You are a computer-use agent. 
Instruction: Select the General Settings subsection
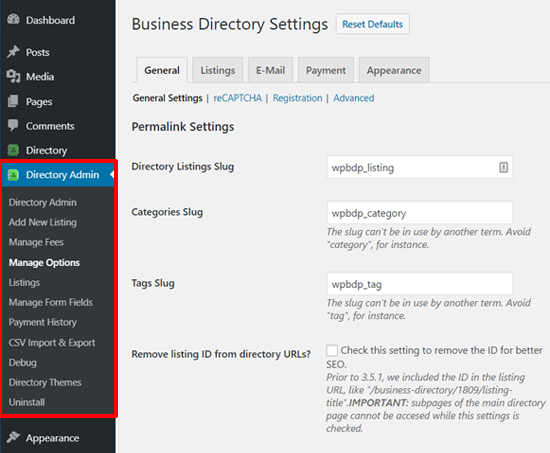(167, 98)
